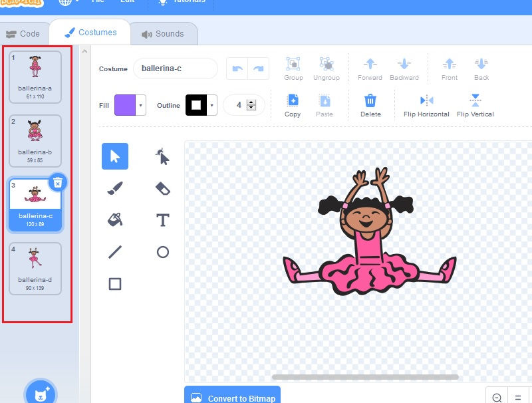This screenshot has width=532, height=403.
Task: Click the outline width number field
Action: click(239, 105)
